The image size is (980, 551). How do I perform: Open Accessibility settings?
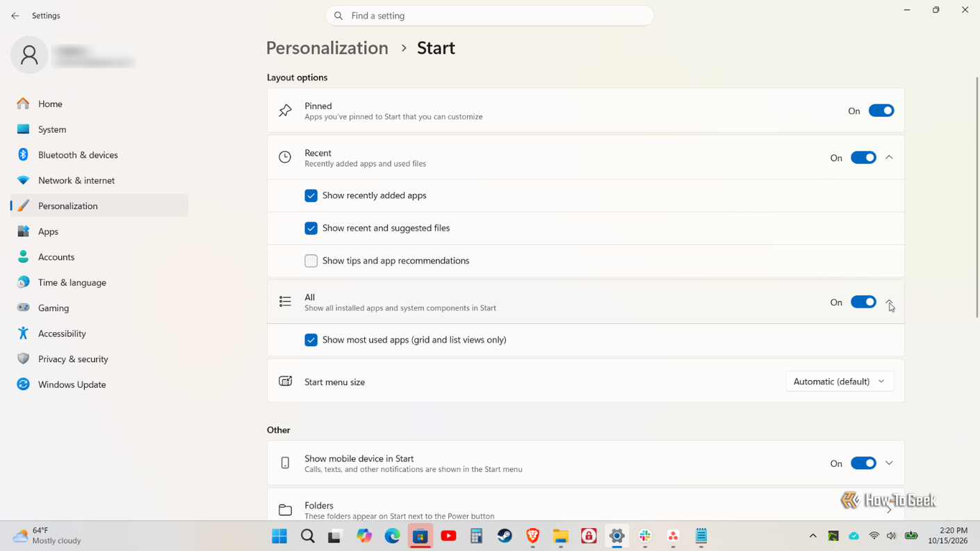click(99, 334)
